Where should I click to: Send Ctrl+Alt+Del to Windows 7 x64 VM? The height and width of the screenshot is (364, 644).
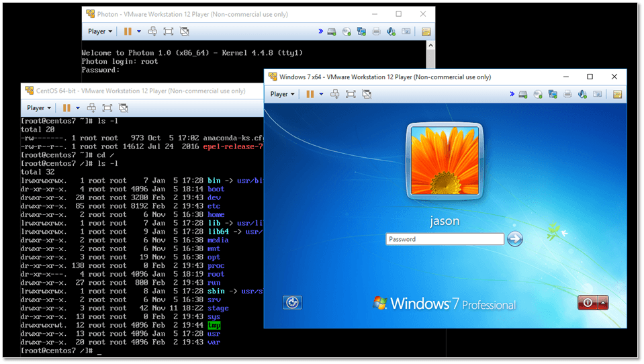(x=334, y=94)
